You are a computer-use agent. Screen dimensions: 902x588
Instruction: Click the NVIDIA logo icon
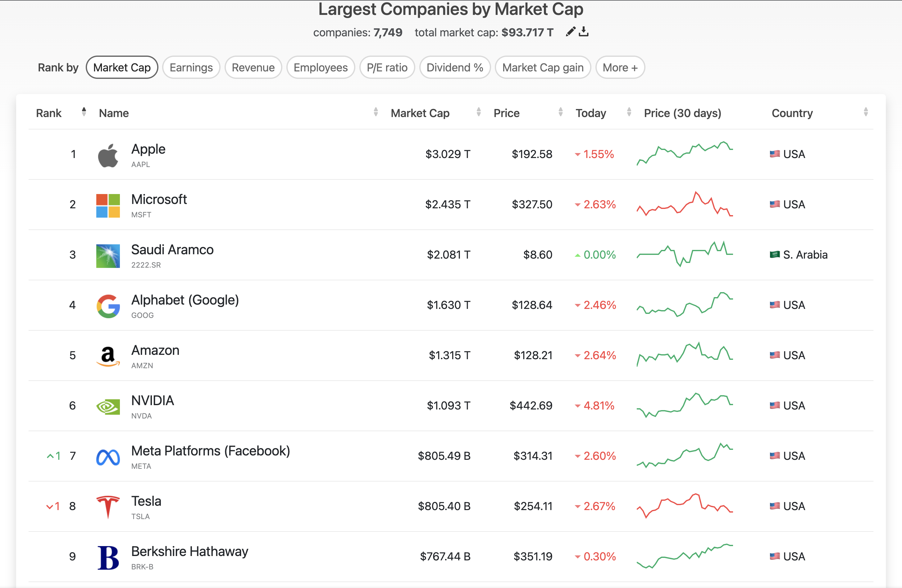point(108,406)
